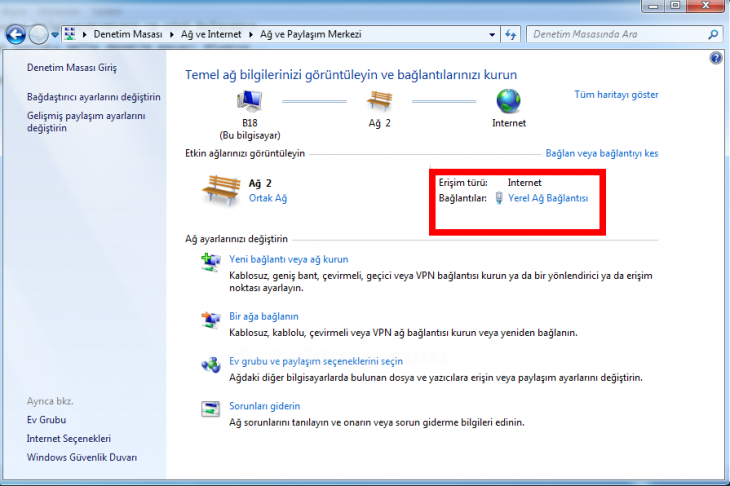Viewport: 730px width, 486px height.
Task: Expand the arrow after Ağ ve Internet breadcrumb
Action: (x=250, y=34)
